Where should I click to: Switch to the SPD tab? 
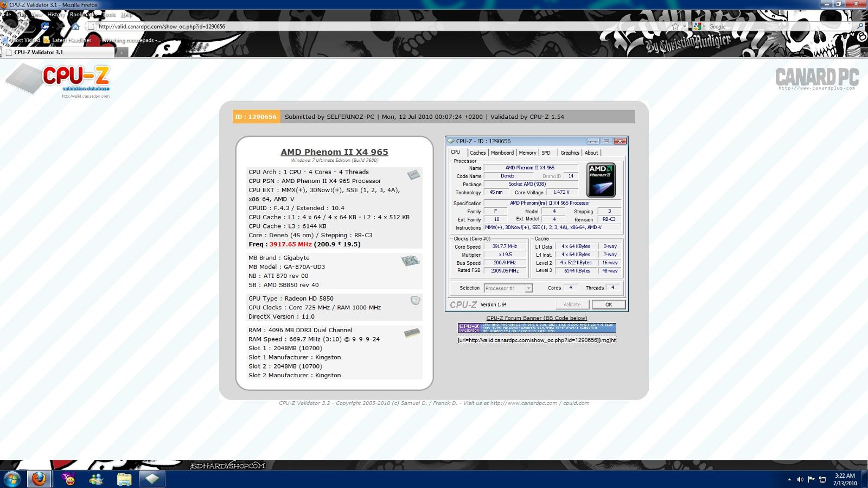tap(546, 153)
